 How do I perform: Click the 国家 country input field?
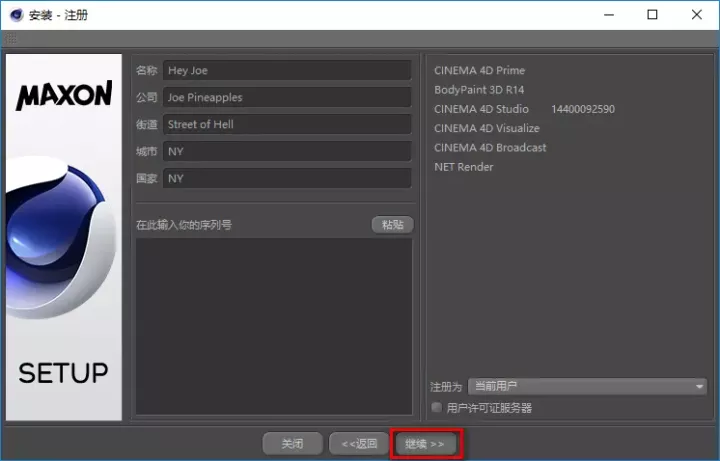[287, 178]
